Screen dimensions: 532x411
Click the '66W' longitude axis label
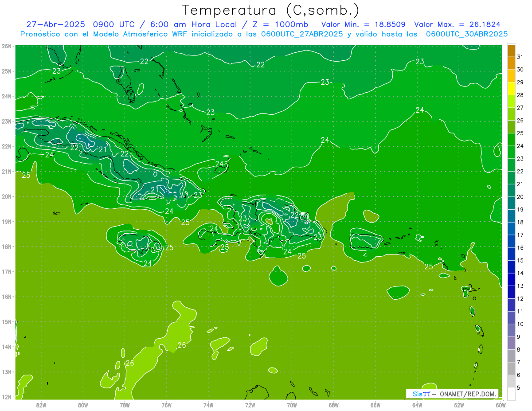[376, 405]
